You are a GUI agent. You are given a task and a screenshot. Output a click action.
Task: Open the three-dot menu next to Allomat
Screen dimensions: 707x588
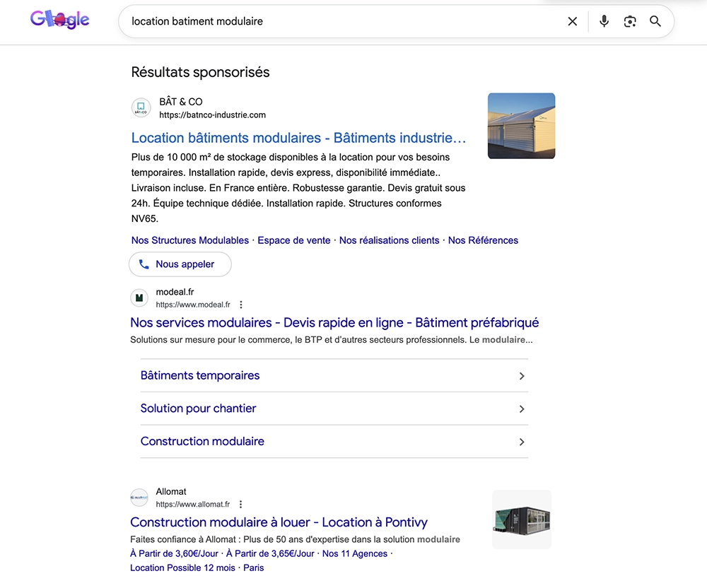point(241,504)
